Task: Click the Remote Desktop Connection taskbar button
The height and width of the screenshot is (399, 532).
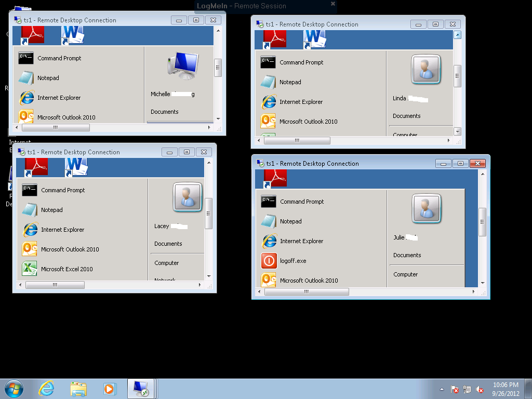Action: (x=141, y=389)
